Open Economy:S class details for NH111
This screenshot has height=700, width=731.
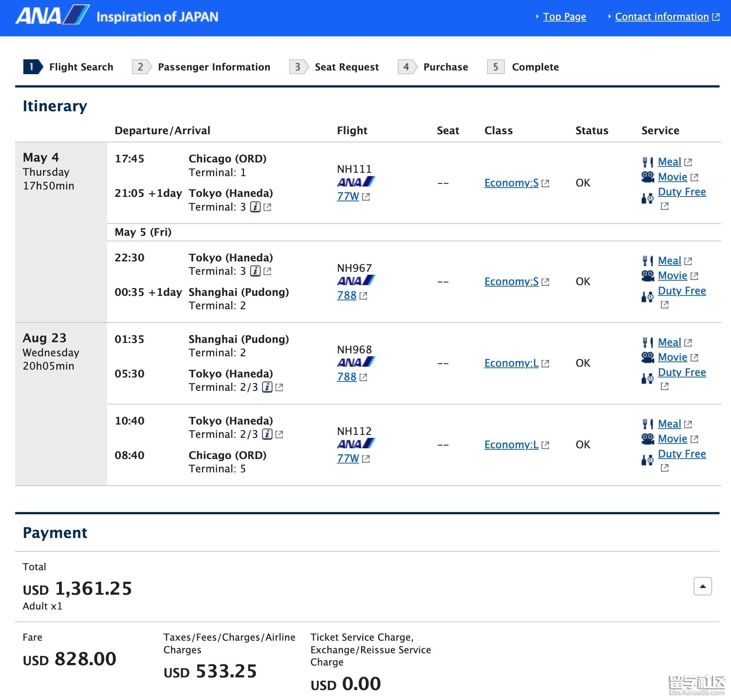pyautogui.click(x=511, y=183)
